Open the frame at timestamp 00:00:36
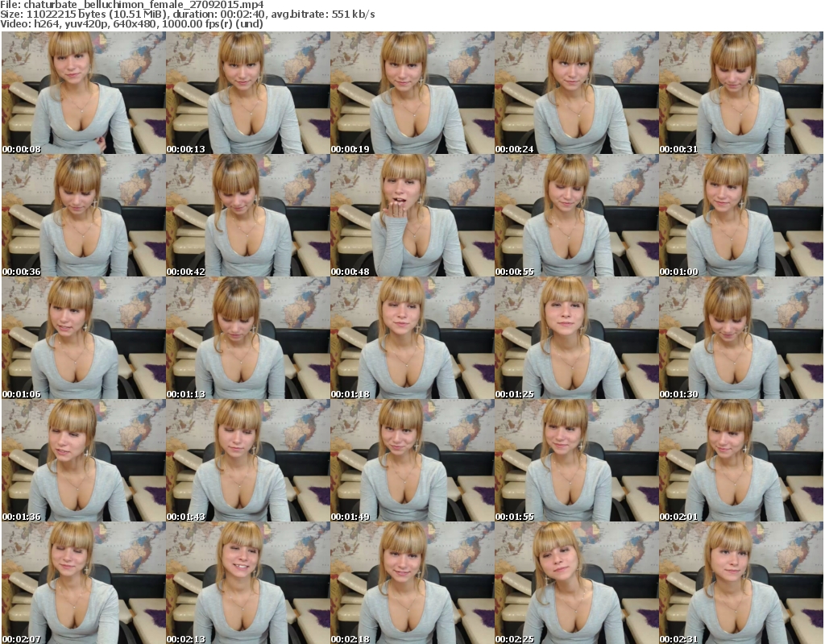 click(84, 215)
